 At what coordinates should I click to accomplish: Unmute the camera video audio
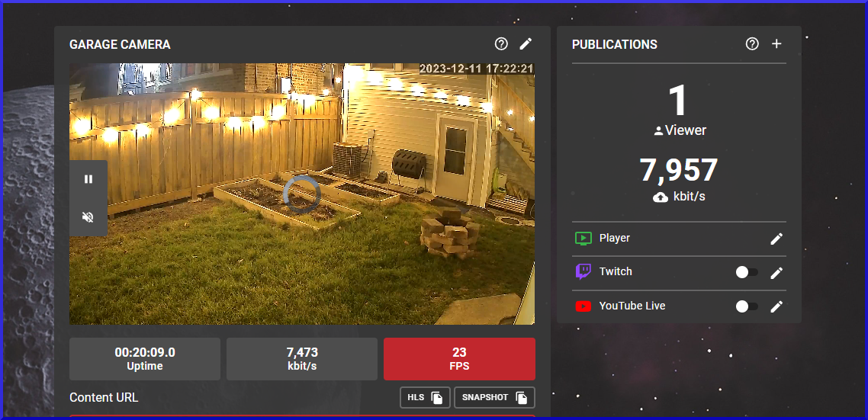(x=88, y=217)
